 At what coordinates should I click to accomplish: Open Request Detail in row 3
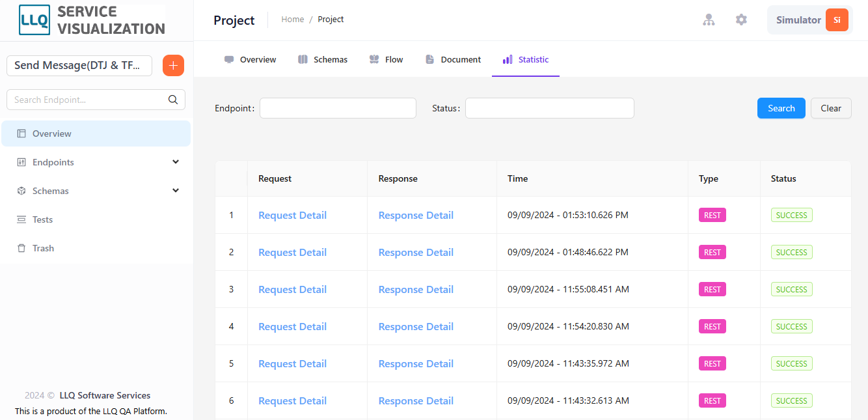(293, 290)
